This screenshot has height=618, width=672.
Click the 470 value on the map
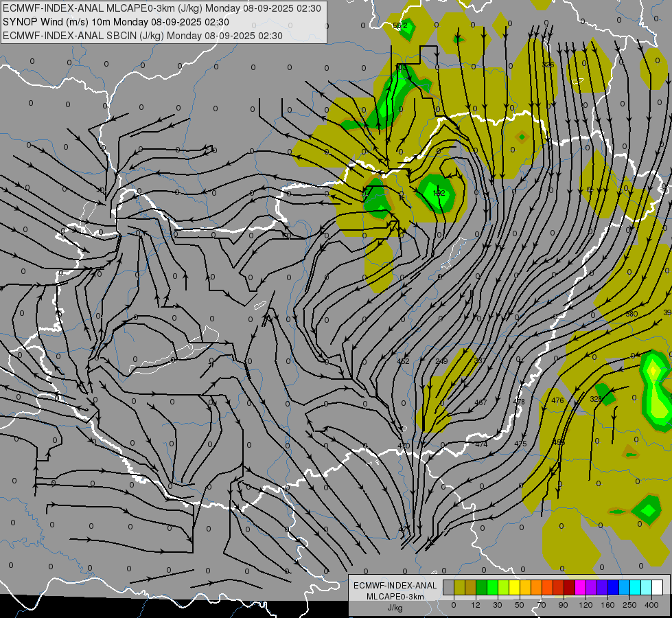pos(404,446)
